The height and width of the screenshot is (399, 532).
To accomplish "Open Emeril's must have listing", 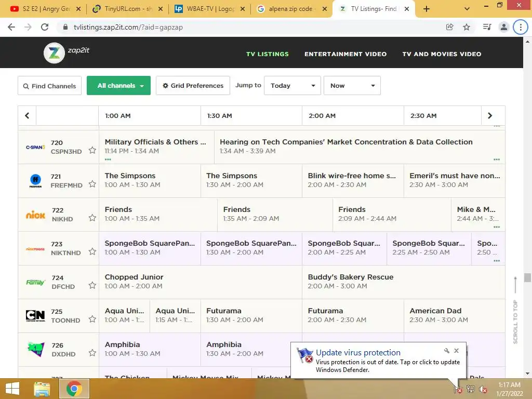I will pos(454,180).
